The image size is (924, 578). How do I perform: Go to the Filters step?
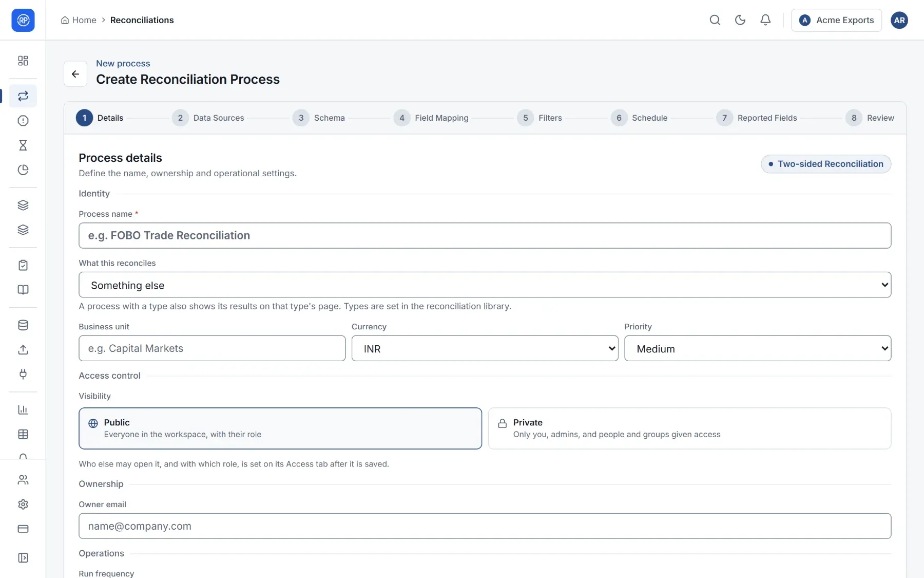(x=540, y=118)
